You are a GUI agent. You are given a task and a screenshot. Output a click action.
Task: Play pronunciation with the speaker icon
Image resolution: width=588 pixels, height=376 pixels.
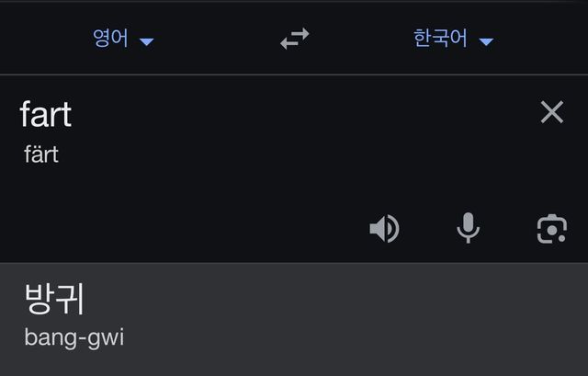click(x=384, y=228)
